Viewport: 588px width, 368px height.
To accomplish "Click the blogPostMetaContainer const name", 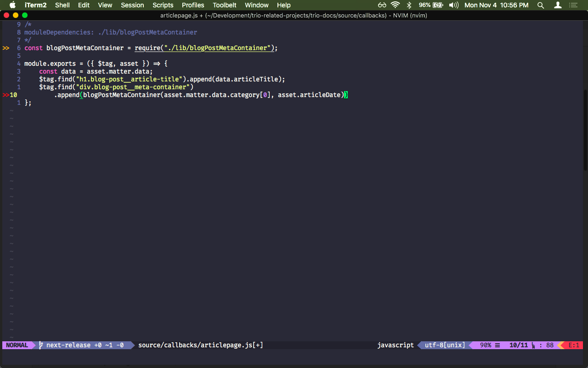I will tap(85, 48).
